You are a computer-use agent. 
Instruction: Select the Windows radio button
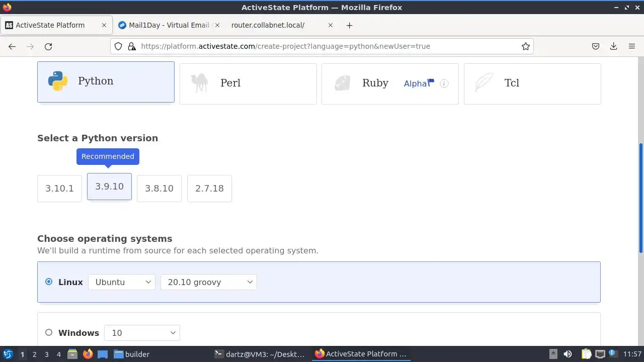coord(49,332)
